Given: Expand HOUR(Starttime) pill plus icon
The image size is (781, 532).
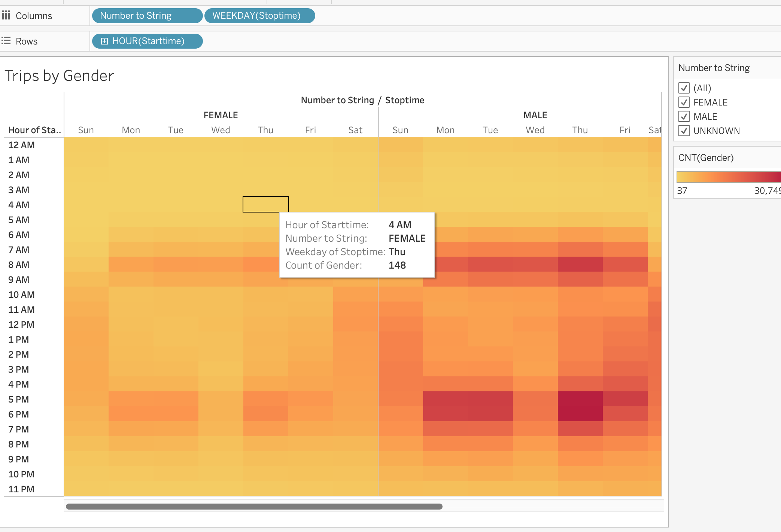Looking at the screenshot, I should [104, 41].
